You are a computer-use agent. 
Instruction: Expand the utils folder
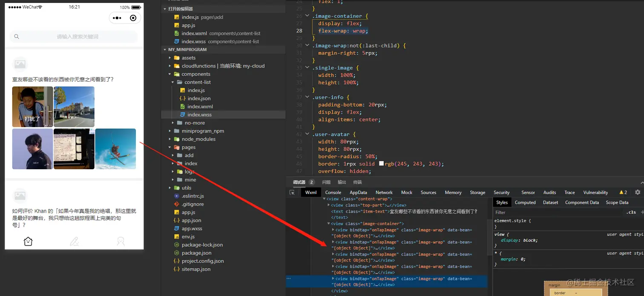(170, 188)
